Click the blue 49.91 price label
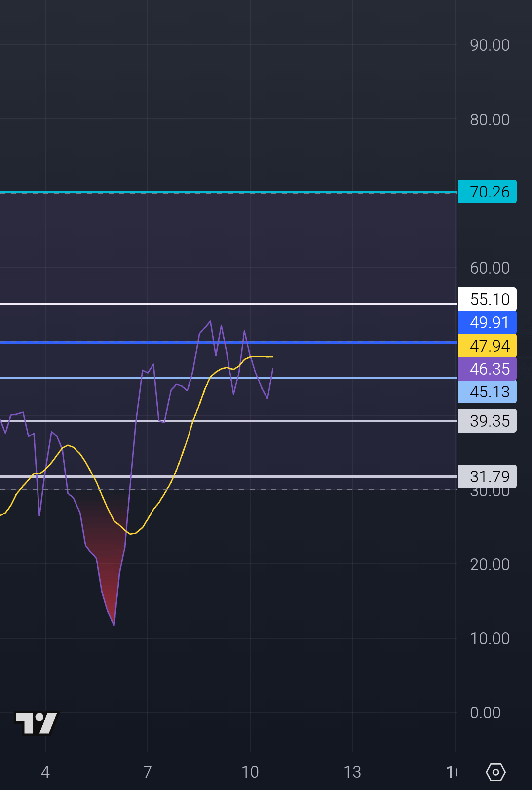532x790 pixels. 488,322
